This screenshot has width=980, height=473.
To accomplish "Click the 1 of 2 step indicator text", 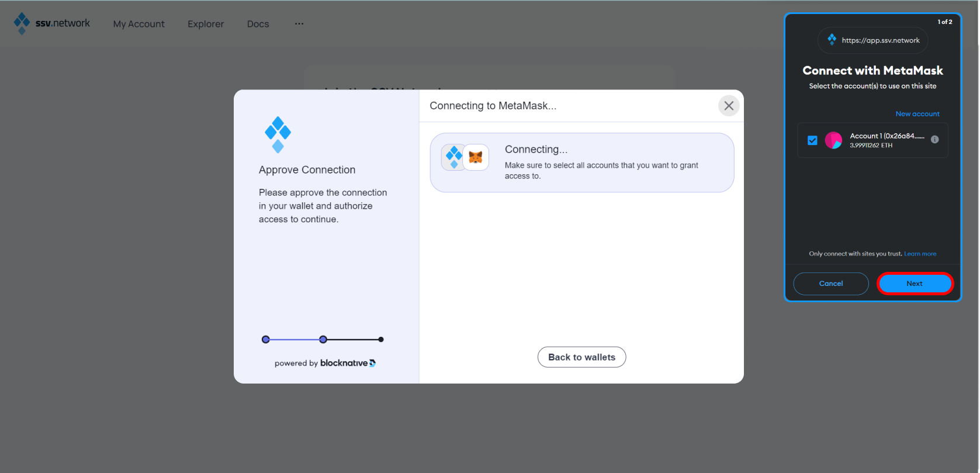I will pyautogui.click(x=945, y=22).
